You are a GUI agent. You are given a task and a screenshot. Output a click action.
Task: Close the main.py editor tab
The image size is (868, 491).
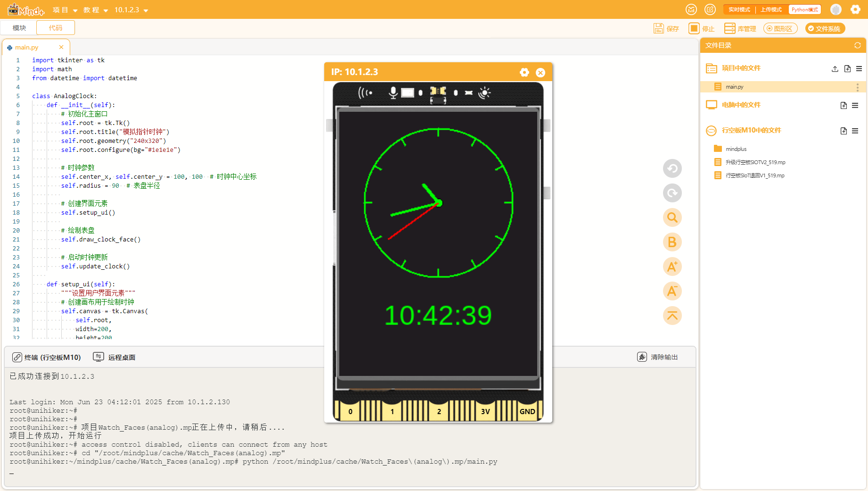tap(61, 47)
